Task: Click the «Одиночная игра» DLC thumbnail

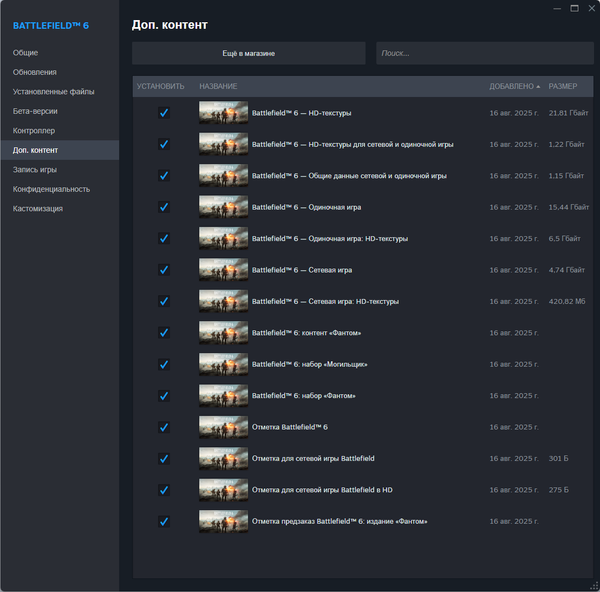Action: 223,207
